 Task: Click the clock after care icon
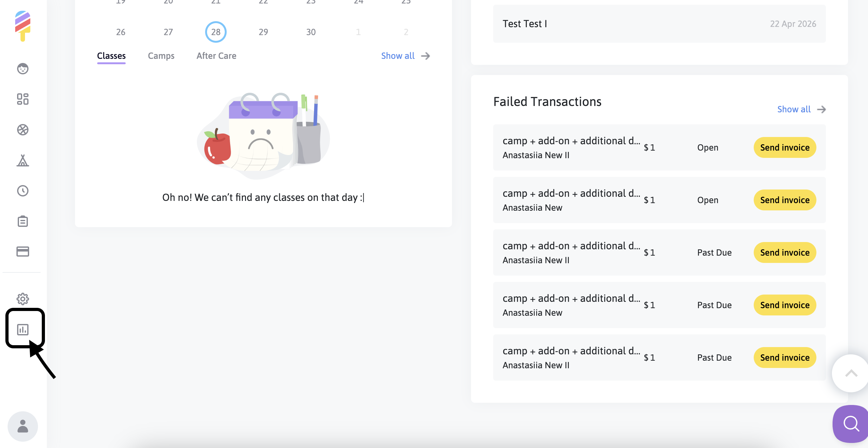click(x=22, y=191)
